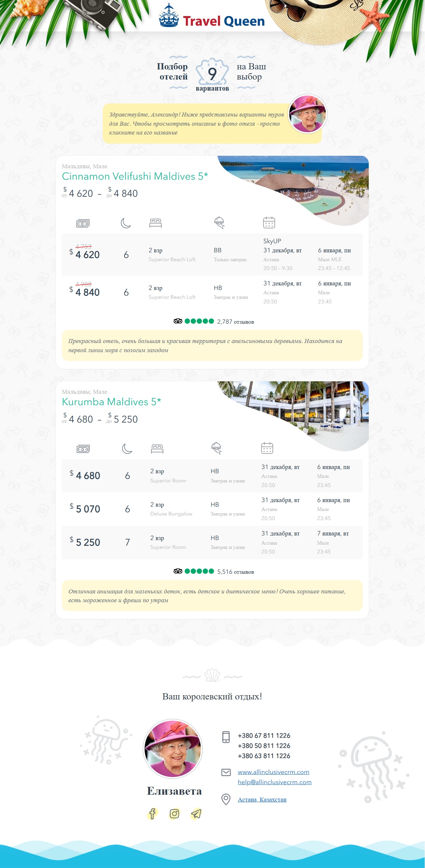Open the Telegram paper plane icon
Screen dimensions: 425x868
(196, 814)
